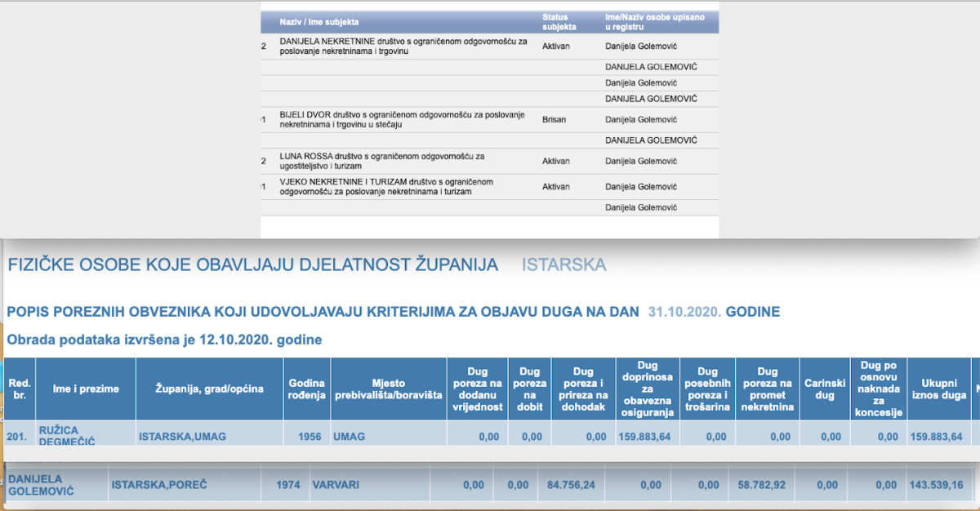Click the total debt '143.539,16'

935,485
